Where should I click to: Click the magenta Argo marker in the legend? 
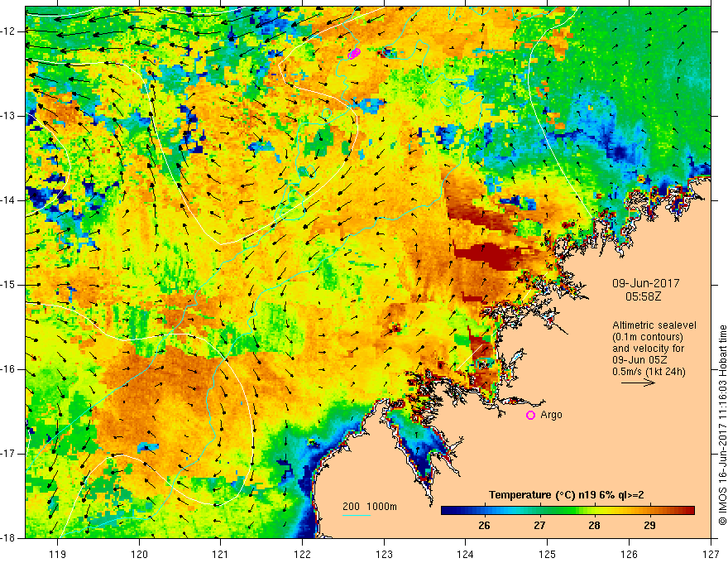point(530,416)
